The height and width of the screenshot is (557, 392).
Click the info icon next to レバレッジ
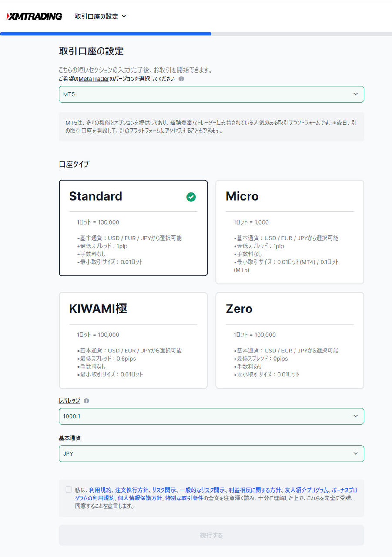pos(86,401)
